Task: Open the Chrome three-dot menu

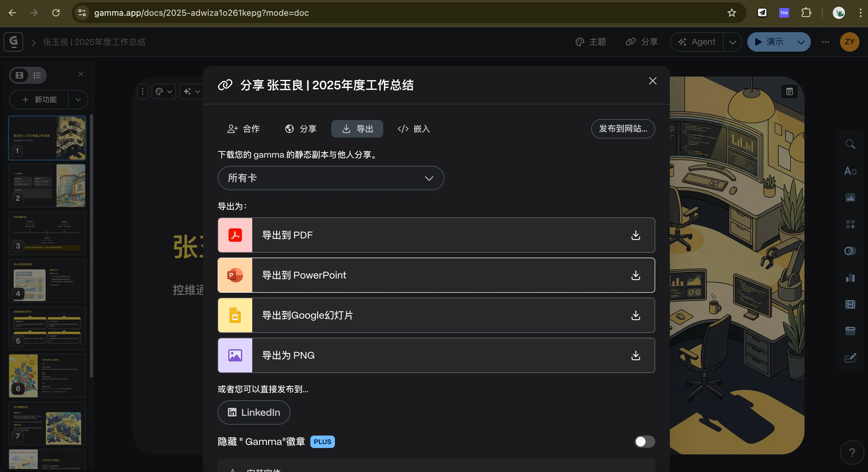Action: (x=860, y=13)
